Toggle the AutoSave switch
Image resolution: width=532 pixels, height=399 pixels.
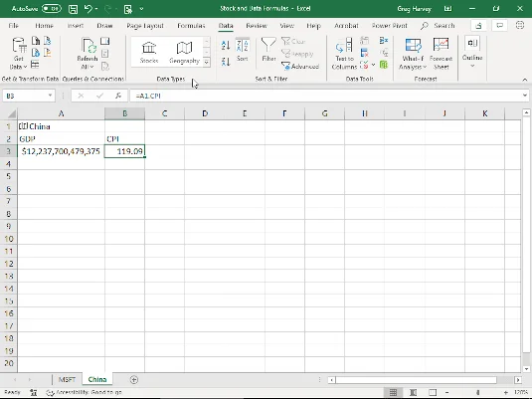(x=52, y=9)
